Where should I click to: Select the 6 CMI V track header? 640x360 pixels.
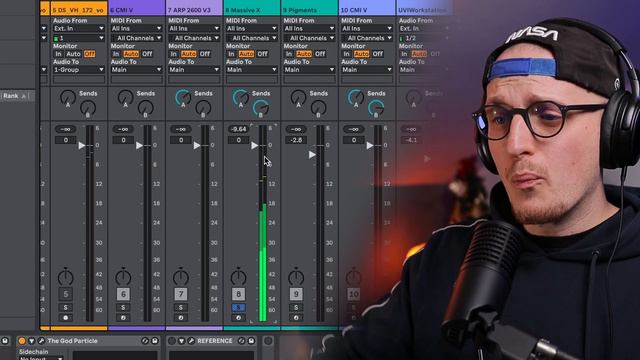(136, 10)
